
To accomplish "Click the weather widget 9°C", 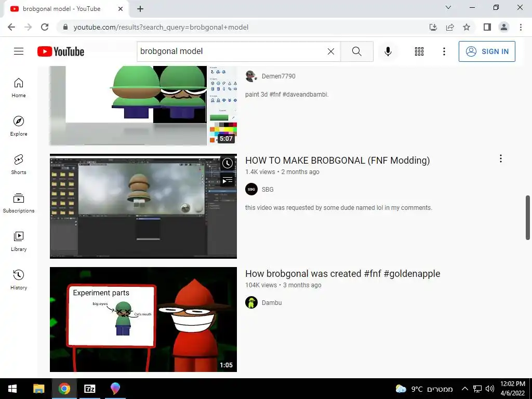I will (x=424, y=389).
